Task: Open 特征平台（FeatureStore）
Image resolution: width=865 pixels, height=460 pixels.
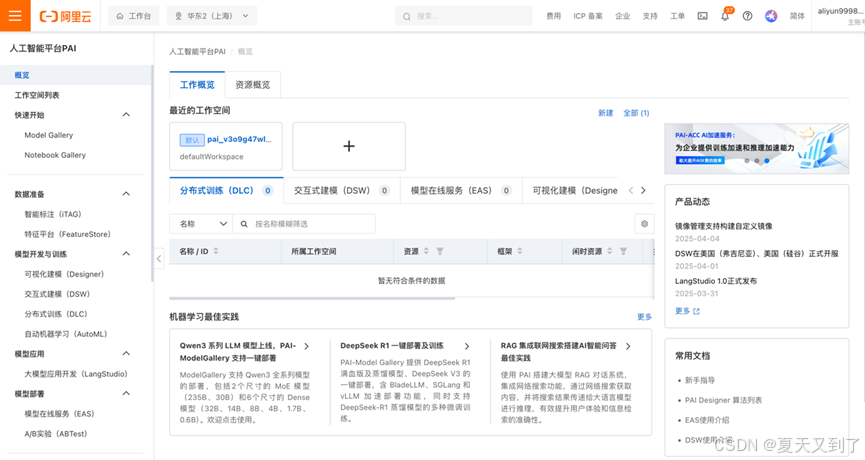Action: point(67,234)
